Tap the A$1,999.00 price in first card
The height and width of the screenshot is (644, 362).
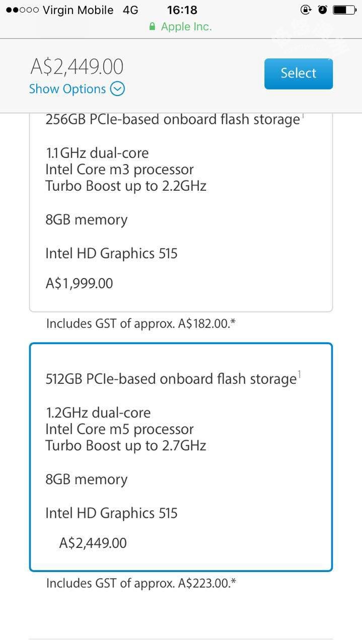click(x=79, y=283)
